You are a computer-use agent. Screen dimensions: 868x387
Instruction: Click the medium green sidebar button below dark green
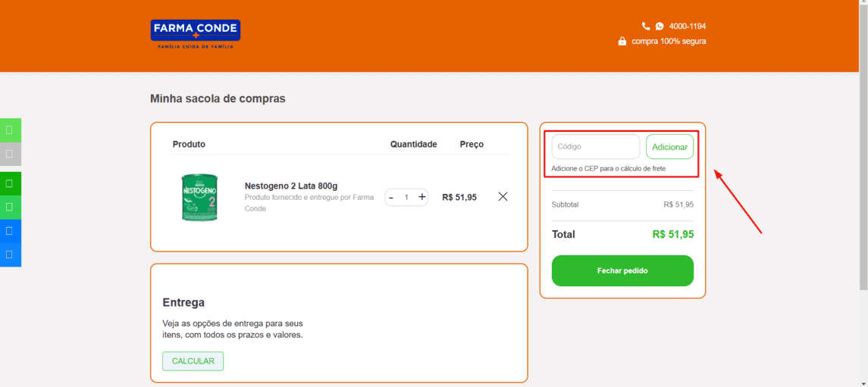[11, 208]
